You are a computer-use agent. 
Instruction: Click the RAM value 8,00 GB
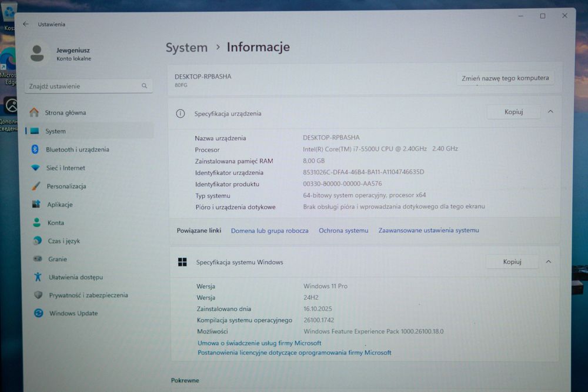tap(314, 161)
